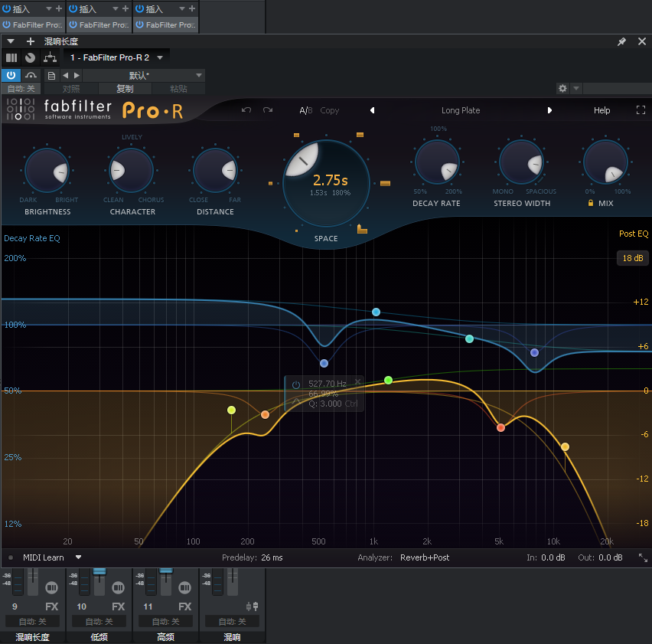Click the Brightness knob
Viewport: 652px width, 644px height.
pyautogui.click(x=47, y=171)
